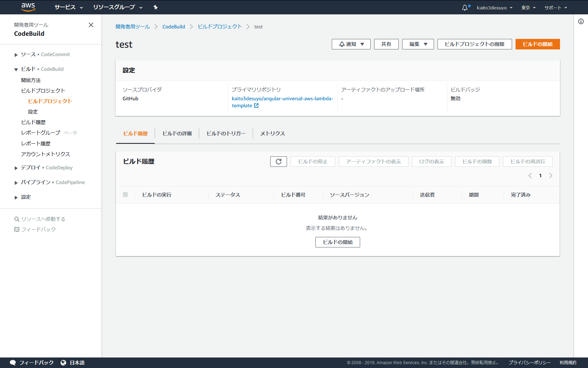Viewport: 588px width, 368px height.
Task: Click the ビルドの停止 button
Action: coord(313,162)
